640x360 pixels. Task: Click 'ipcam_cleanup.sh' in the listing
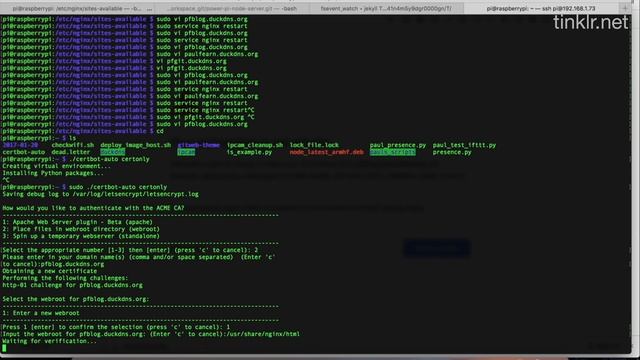(x=255, y=145)
